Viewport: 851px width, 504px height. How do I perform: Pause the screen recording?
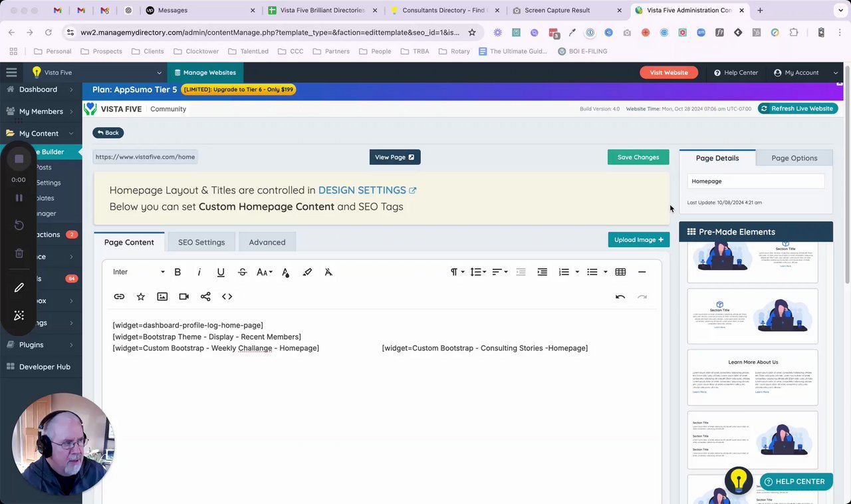click(19, 198)
